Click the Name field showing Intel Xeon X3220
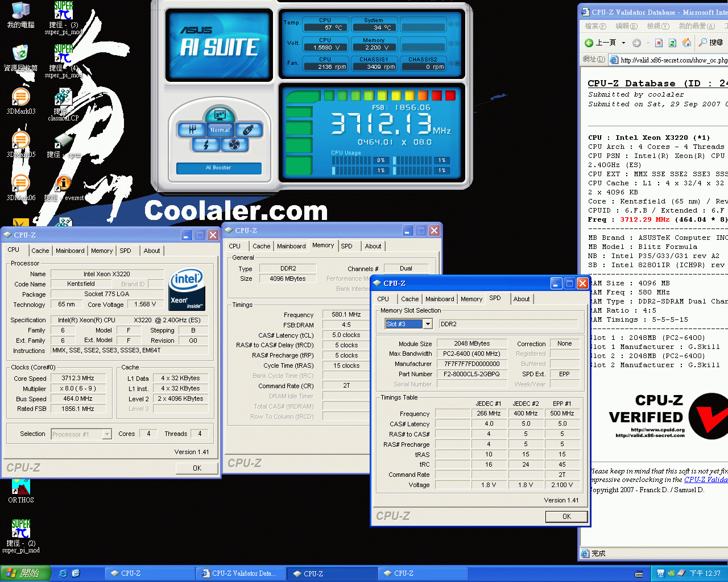The height and width of the screenshot is (582, 728). [107, 274]
